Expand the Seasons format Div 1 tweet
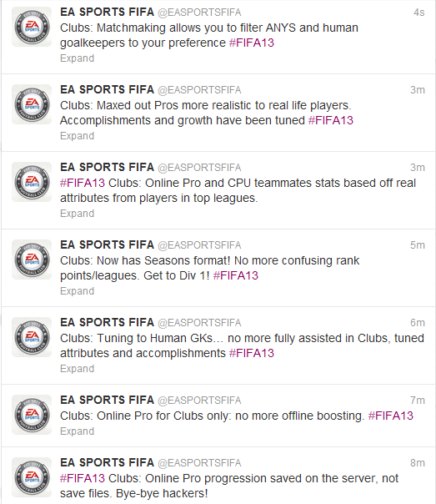The height and width of the screenshot is (504, 436). tap(77, 291)
